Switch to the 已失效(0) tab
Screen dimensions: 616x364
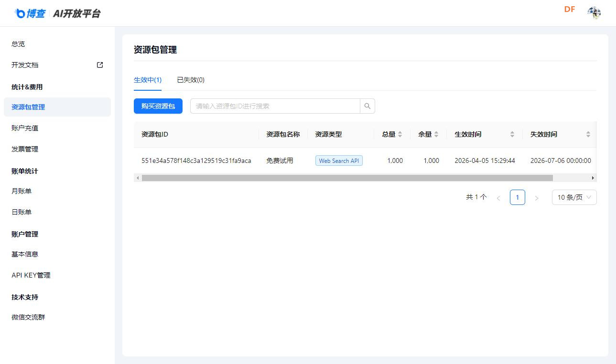191,80
